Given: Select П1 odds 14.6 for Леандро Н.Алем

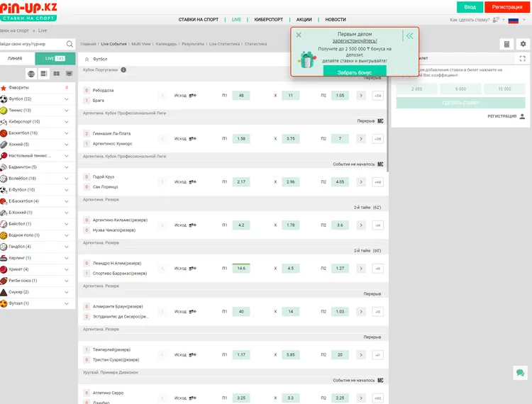Looking at the screenshot, I should point(241,269).
